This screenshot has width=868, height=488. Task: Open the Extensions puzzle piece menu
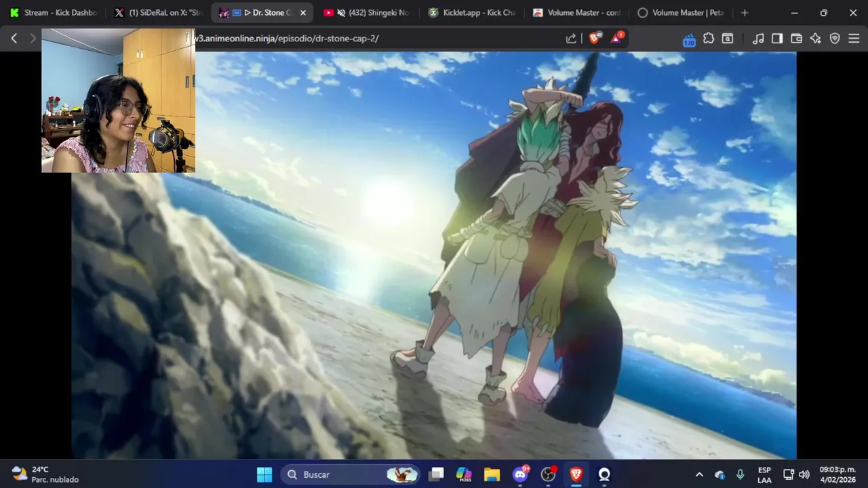point(709,39)
